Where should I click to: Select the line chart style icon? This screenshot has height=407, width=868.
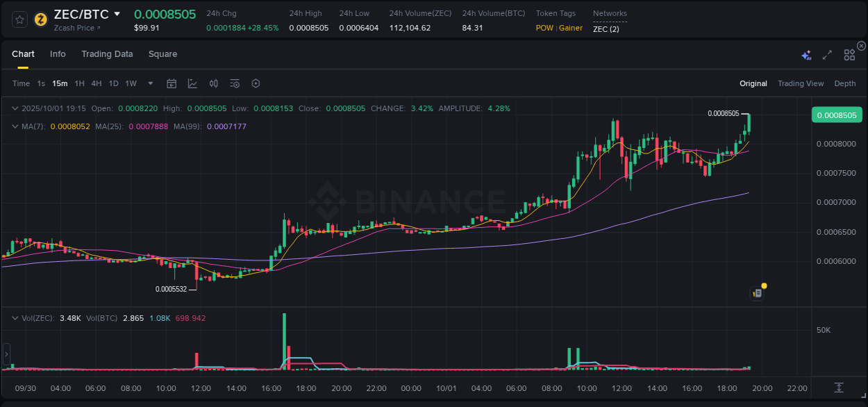[191, 83]
